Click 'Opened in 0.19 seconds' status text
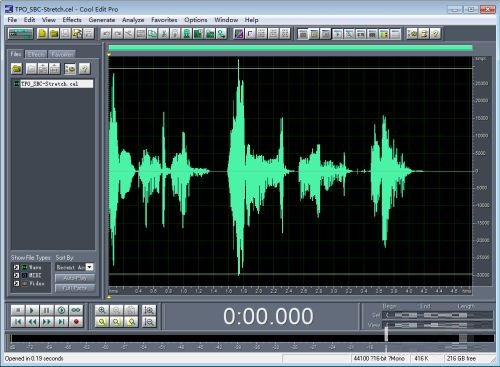The width and height of the screenshot is (500, 367). pyautogui.click(x=34, y=359)
